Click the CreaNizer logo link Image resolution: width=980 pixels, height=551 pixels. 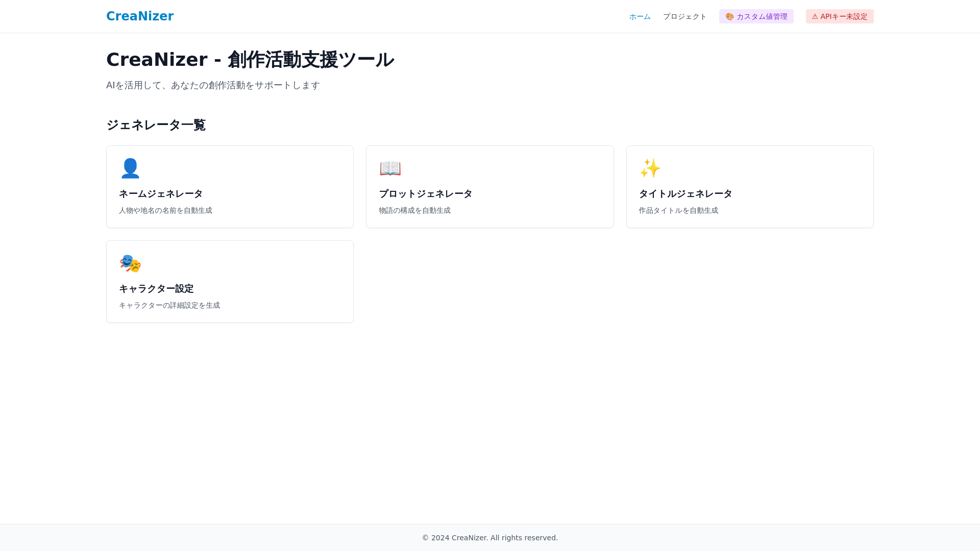coord(140,16)
